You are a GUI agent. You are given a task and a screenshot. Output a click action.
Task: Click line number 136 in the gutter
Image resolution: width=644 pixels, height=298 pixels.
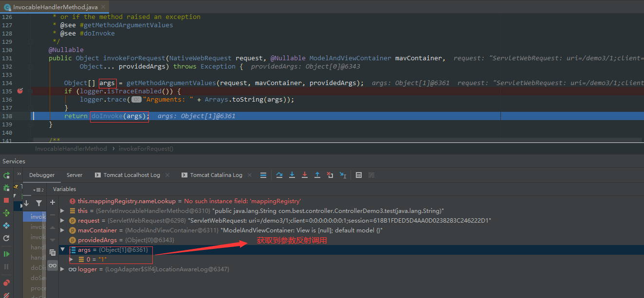7,100
